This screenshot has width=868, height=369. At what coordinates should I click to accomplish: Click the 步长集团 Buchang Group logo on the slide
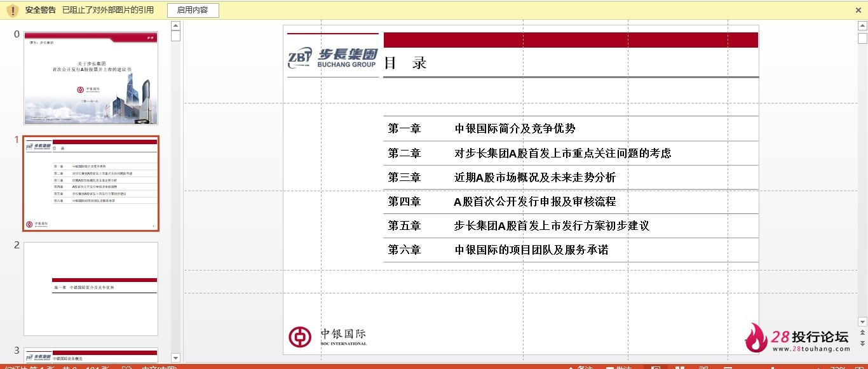click(332, 57)
